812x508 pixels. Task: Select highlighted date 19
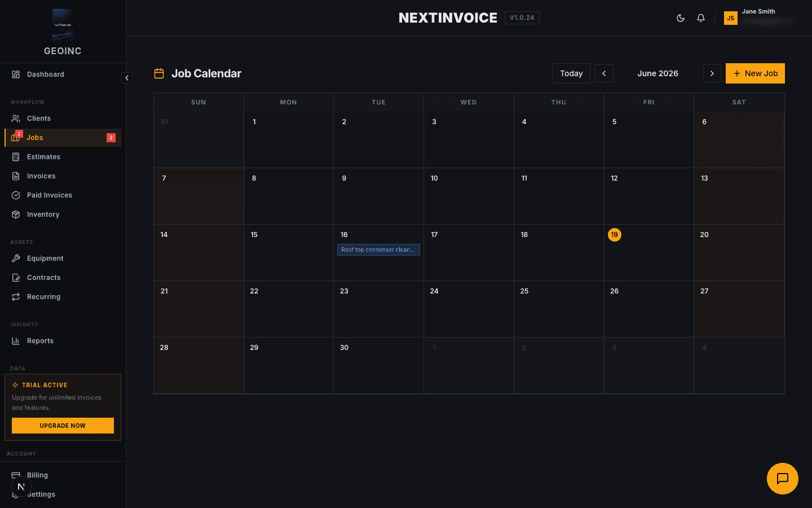click(x=615, y=235)
